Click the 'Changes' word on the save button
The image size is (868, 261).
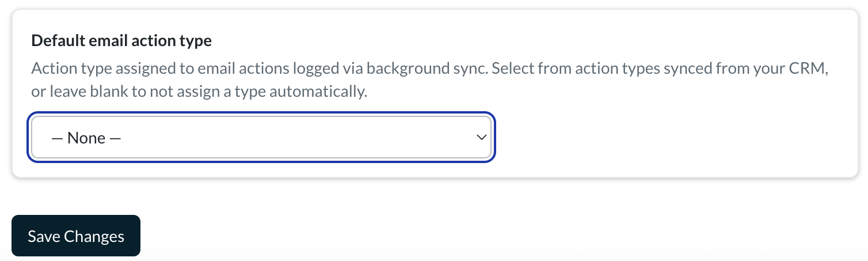click(94, 236)
